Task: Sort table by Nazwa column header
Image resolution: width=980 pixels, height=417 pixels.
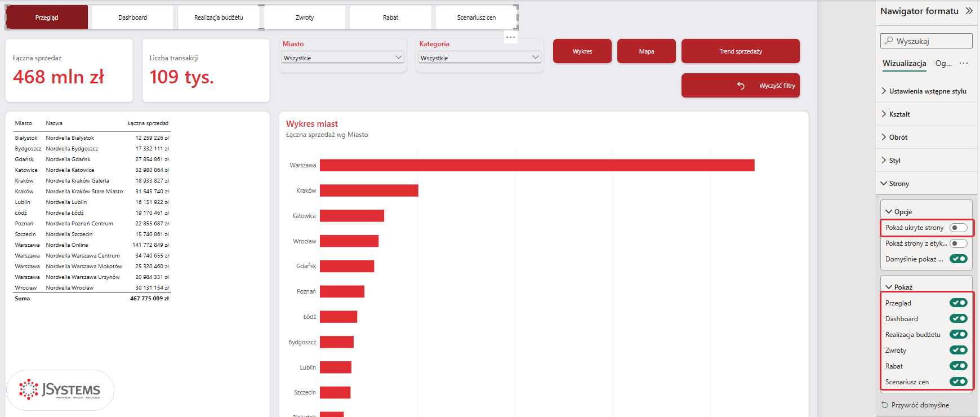Action: [x=54, y=123]
